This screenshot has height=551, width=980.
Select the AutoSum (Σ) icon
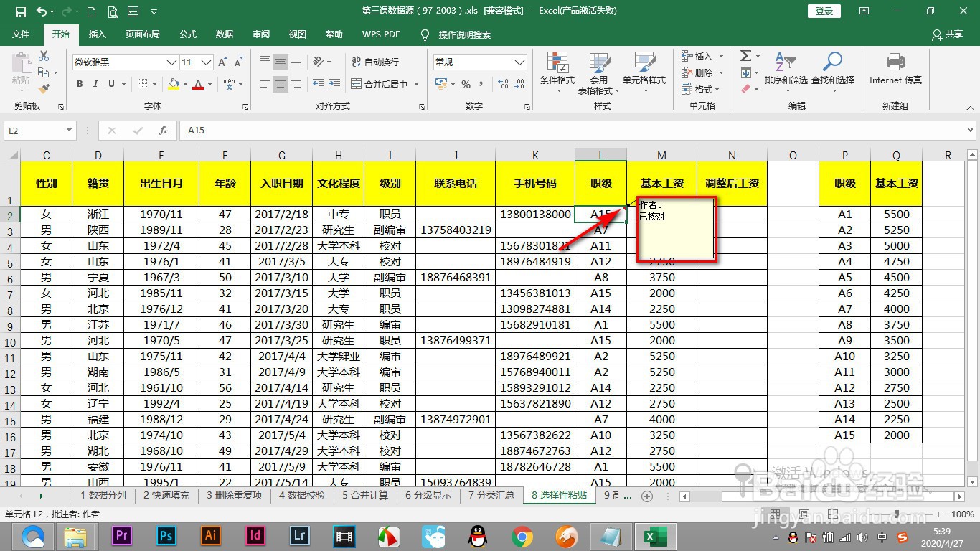744,56
